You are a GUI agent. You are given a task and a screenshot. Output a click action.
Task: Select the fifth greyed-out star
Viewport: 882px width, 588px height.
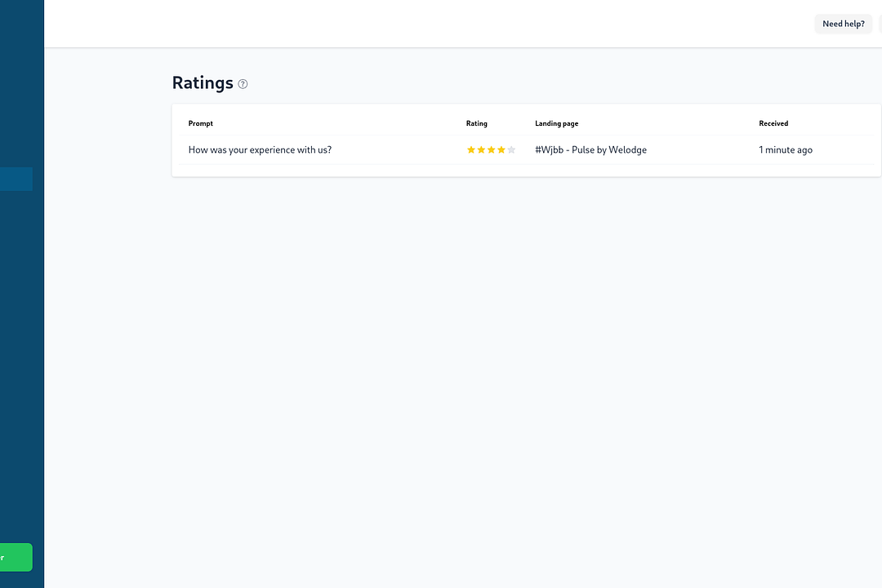click(x=510, y=149)
